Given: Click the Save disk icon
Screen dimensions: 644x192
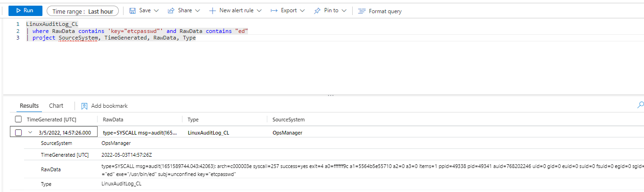Looking at the screenshot, I should click(132, 10).
